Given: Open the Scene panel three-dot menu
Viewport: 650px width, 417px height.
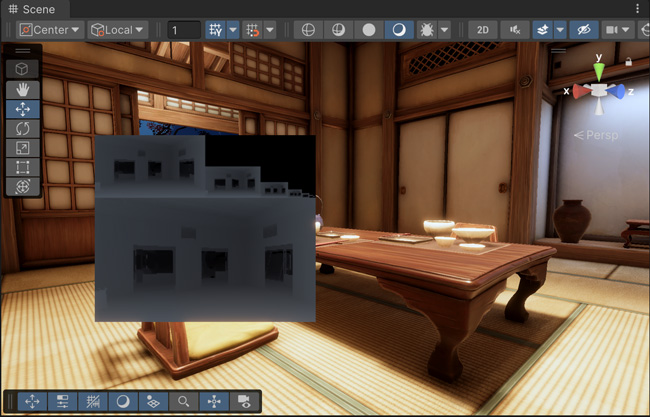Looking at the screenshot, I should click(638, 8).
